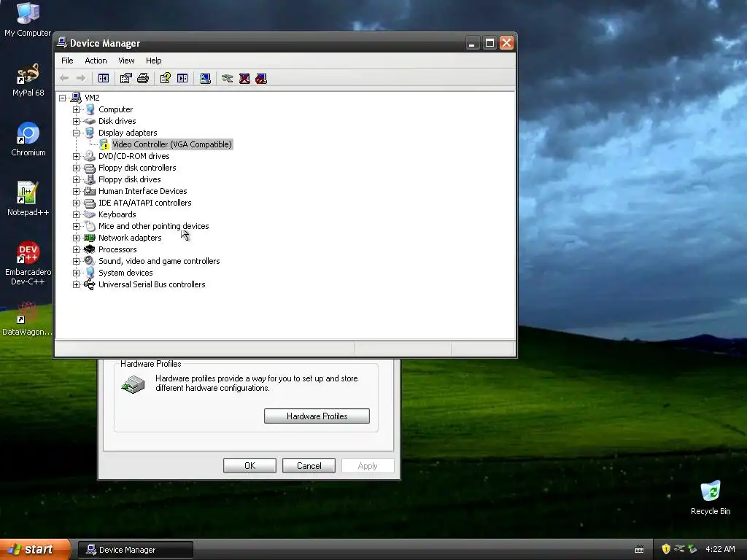Viewport: 747px width, 560px height.
Task: Collapse the Display adapters node
Action: 76,133
